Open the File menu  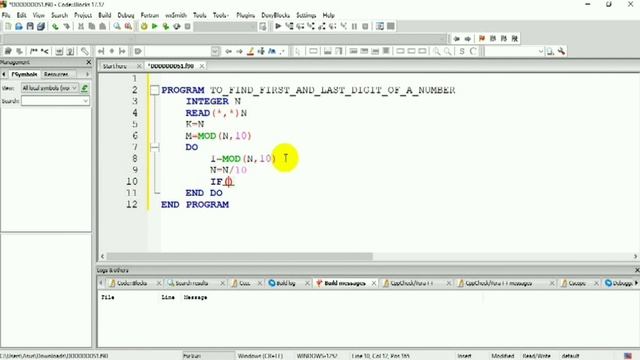tap(6, 15)
